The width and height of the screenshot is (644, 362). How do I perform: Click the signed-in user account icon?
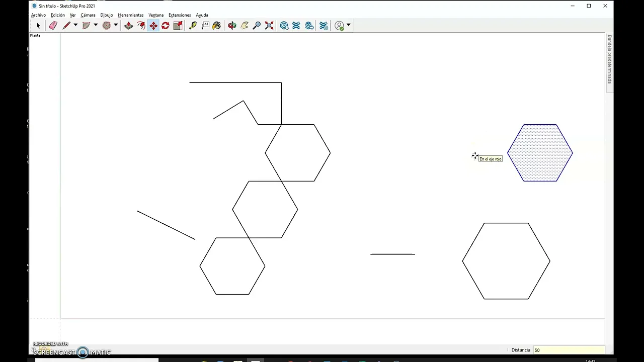point(340,26)
